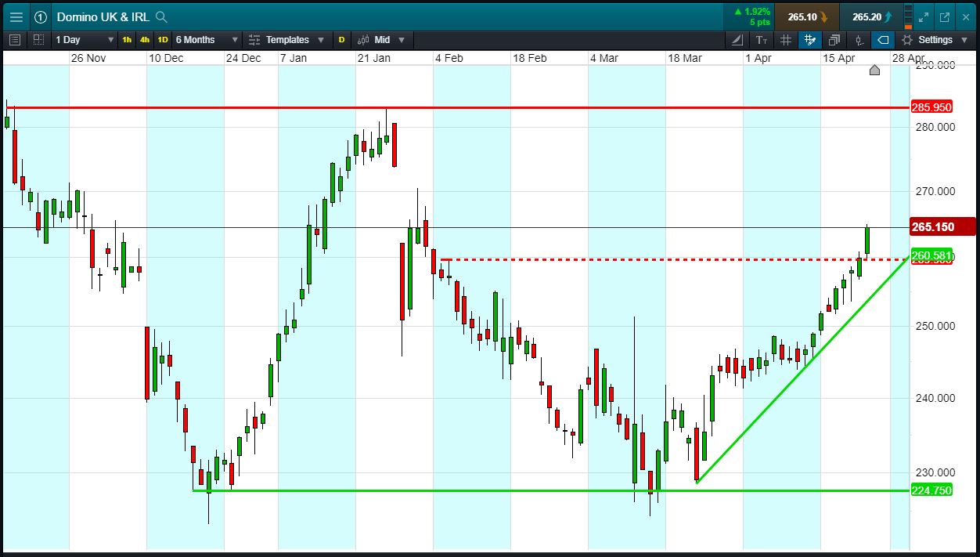Click the client sentiment bar indicator
This screenshot has height=557, width=980.
coord(907,16)
